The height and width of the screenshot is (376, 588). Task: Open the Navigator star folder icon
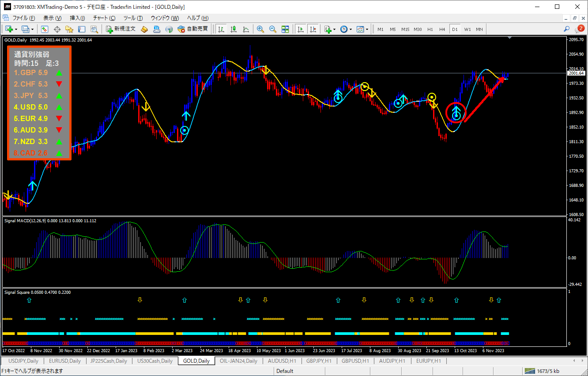coord(69,29)
